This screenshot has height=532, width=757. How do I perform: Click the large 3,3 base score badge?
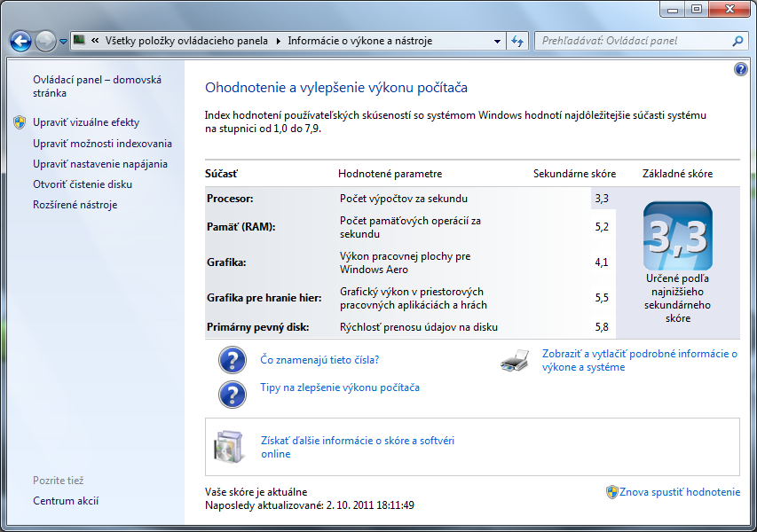point(678,236)
